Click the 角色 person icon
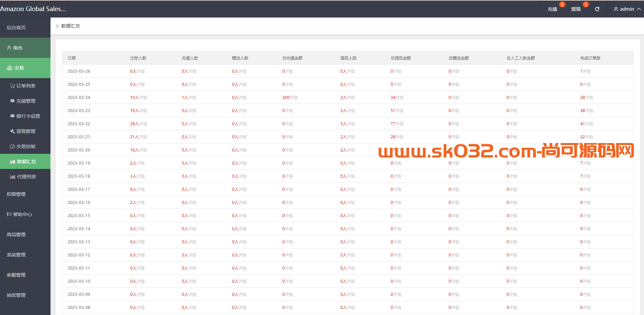The width and height of the screenshot is (644, 315). coord(9,48)
